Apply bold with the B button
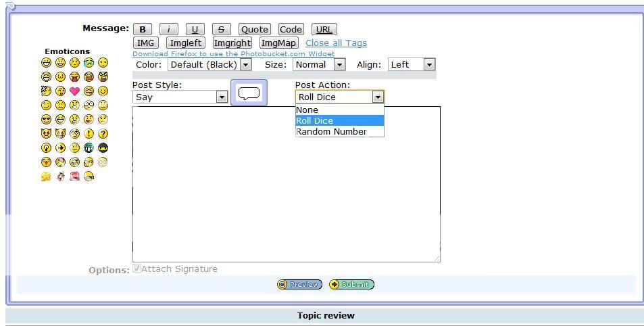 point(143,29)
